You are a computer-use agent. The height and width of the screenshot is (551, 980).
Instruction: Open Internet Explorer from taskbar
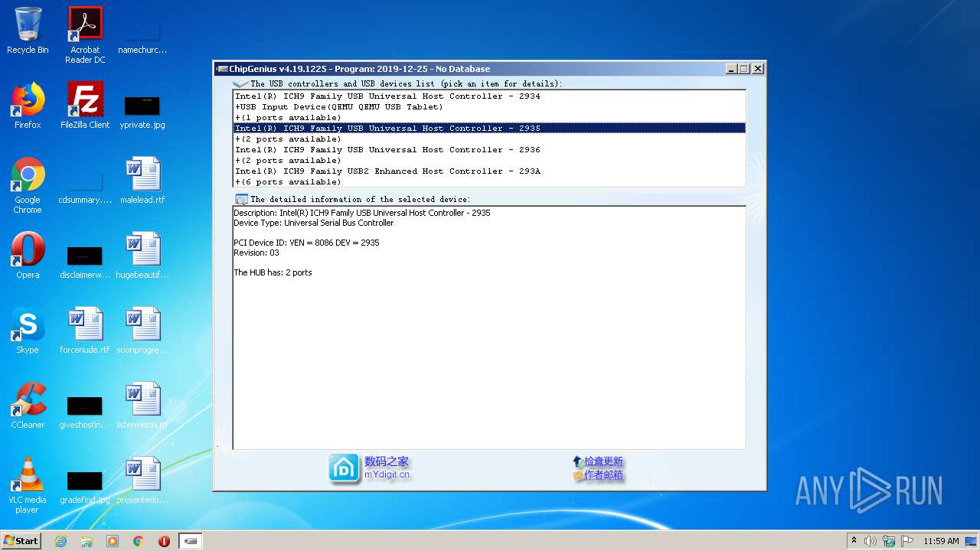[x=60, y=541]
